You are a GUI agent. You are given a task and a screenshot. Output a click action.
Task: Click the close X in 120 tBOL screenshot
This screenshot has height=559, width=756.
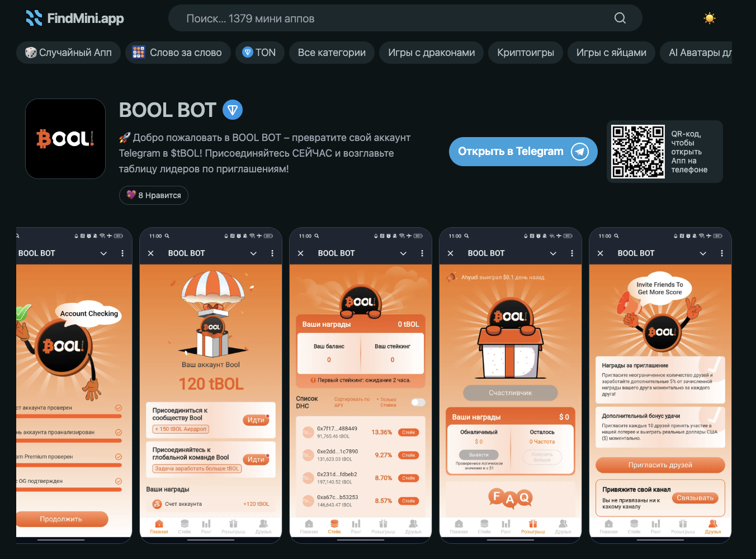pos(150,253)
